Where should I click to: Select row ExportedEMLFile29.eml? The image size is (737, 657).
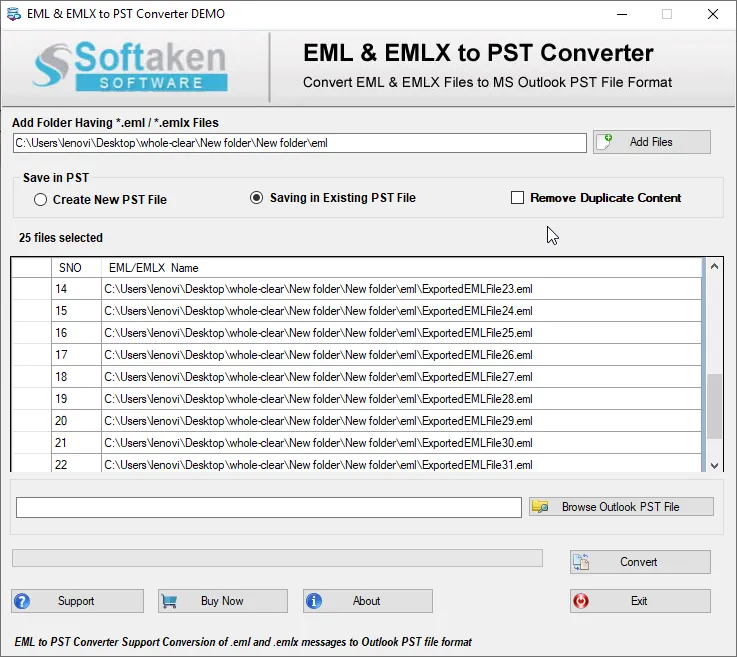[x=357, y=421]
